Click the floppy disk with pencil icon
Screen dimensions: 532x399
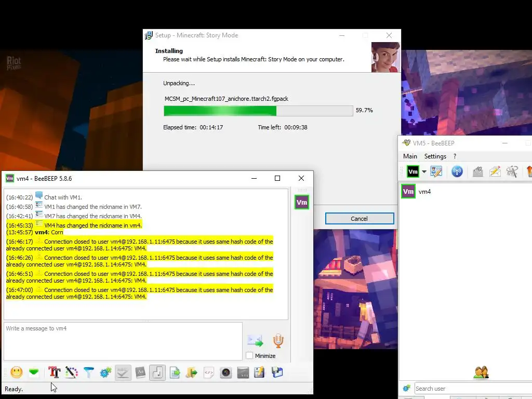(260, 372)
